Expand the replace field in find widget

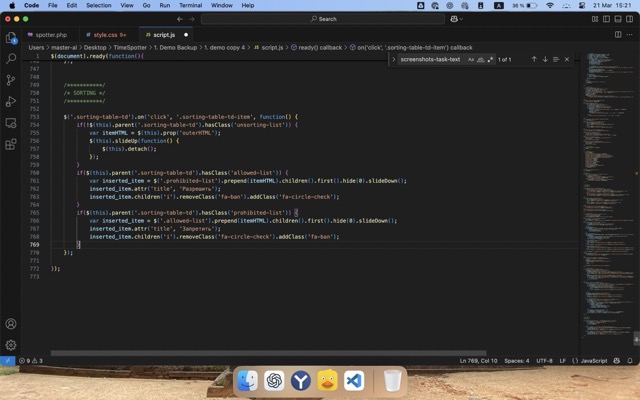tap(393, 59)
